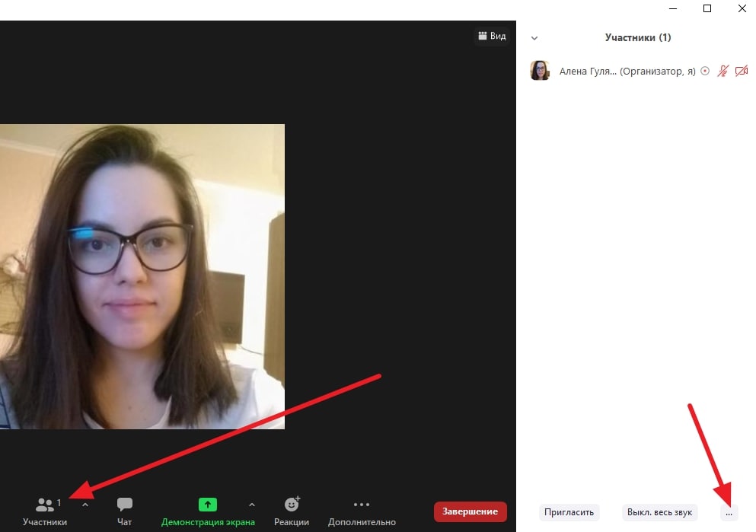Collapse the participants panel with the chevron
Viewport: 756px width, 532px height.
tap(534, 38)
